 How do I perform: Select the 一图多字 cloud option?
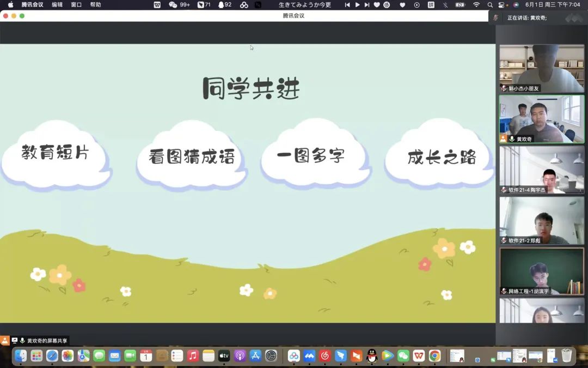(311, 155)
